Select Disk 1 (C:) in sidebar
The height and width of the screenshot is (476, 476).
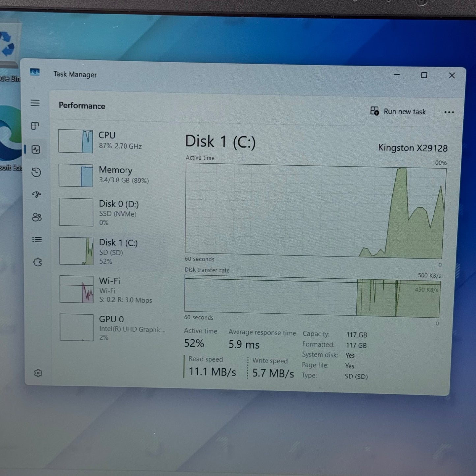click(112, 251)
